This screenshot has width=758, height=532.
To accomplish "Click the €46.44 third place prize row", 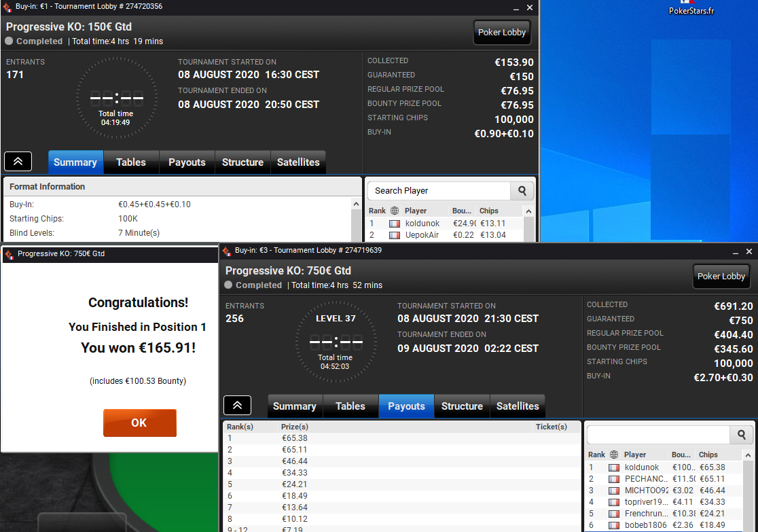I will coord(401,461).
